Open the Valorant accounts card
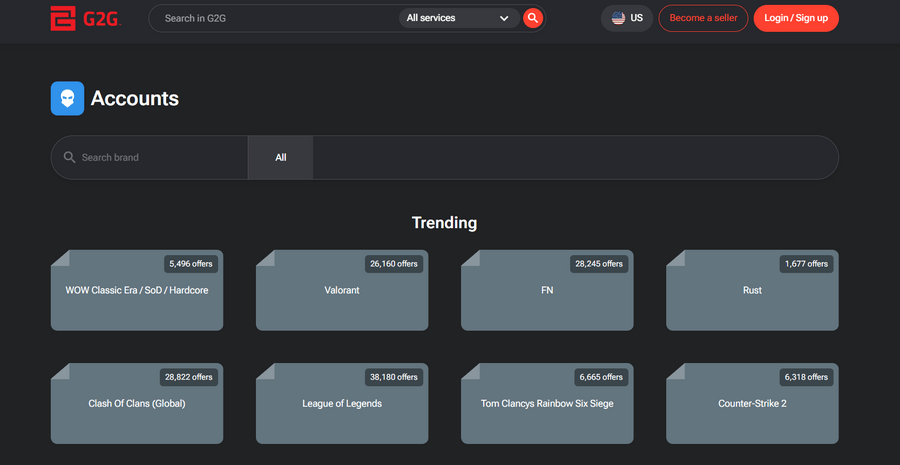 click(x=342, y=290)
